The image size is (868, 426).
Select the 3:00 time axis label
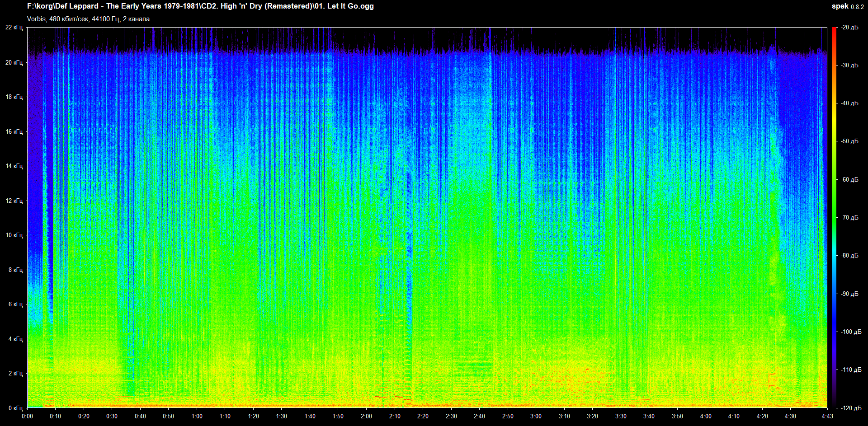[x=536, y=416]
